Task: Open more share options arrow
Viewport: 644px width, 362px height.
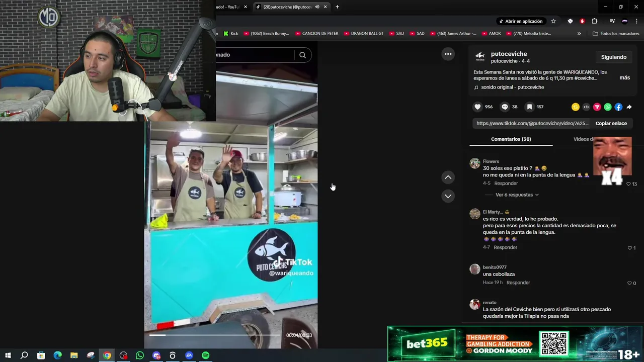Action: [x=629, y=107]
